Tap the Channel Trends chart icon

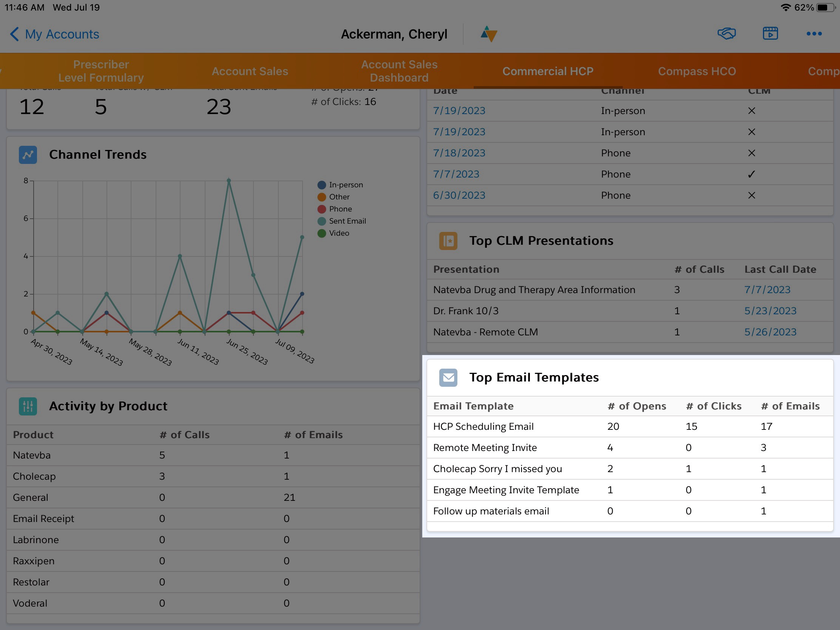click(28, 155)
